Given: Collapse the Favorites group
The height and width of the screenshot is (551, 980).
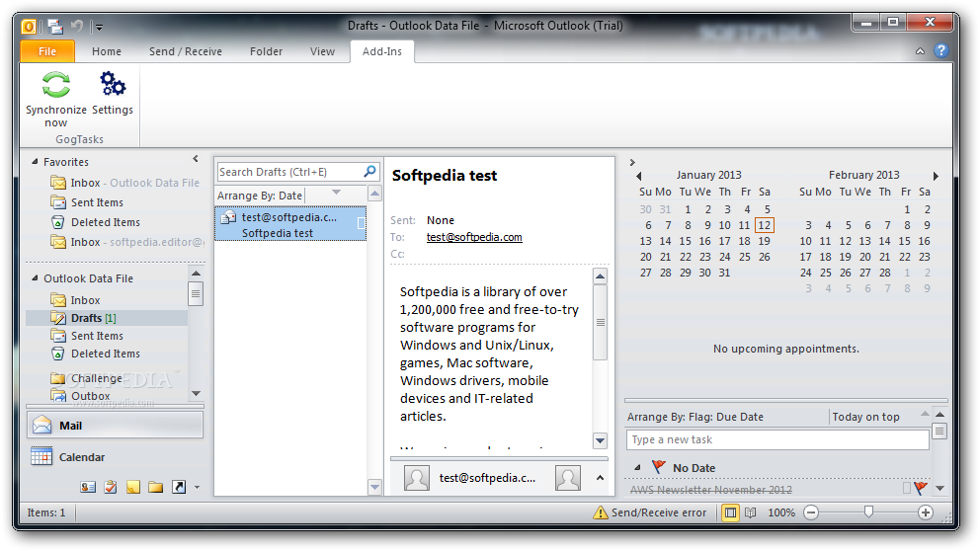Looking at the screenshot, I should [35, 161].
